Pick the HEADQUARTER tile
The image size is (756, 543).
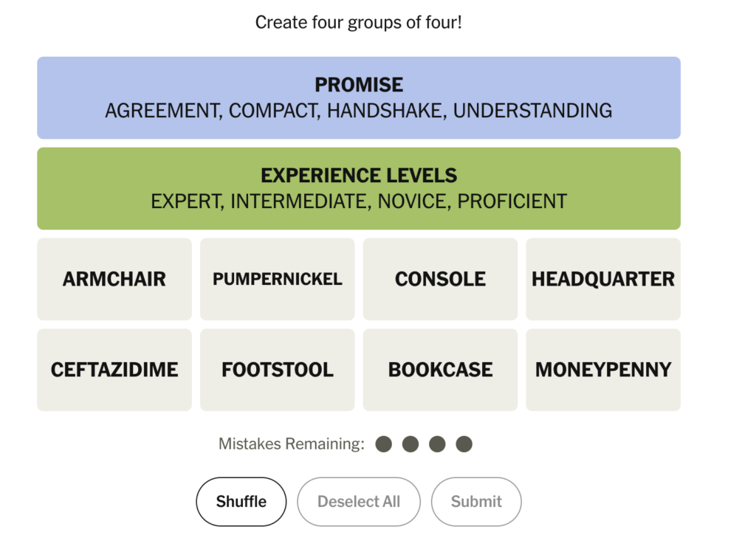(602, 279)
